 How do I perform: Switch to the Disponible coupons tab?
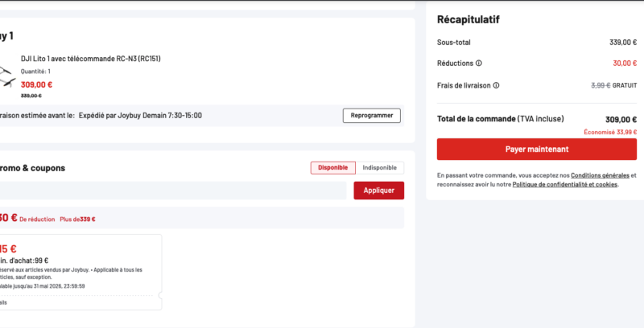(x=332, y=168)
